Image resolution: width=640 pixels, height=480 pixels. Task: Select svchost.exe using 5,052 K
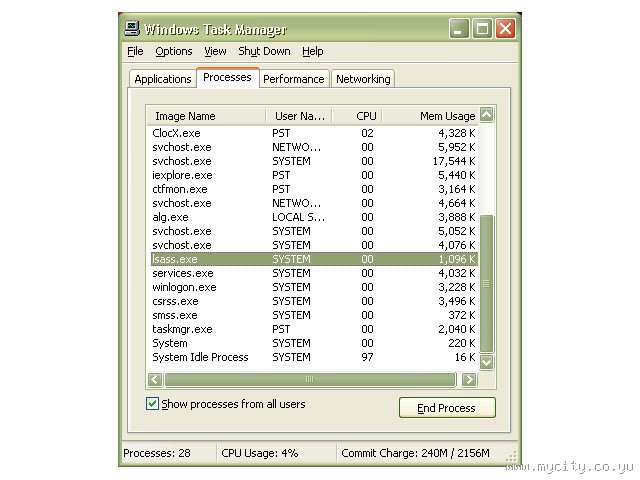313,231
